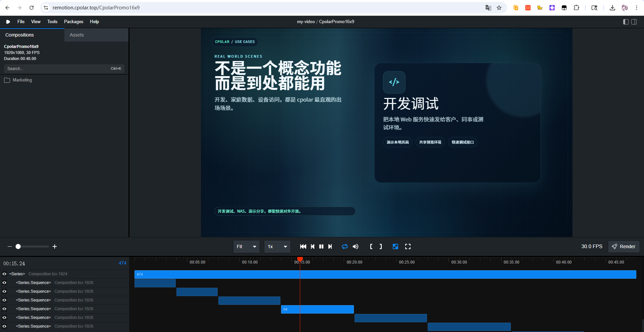
Task: Step back one frame
Action: 313,246
